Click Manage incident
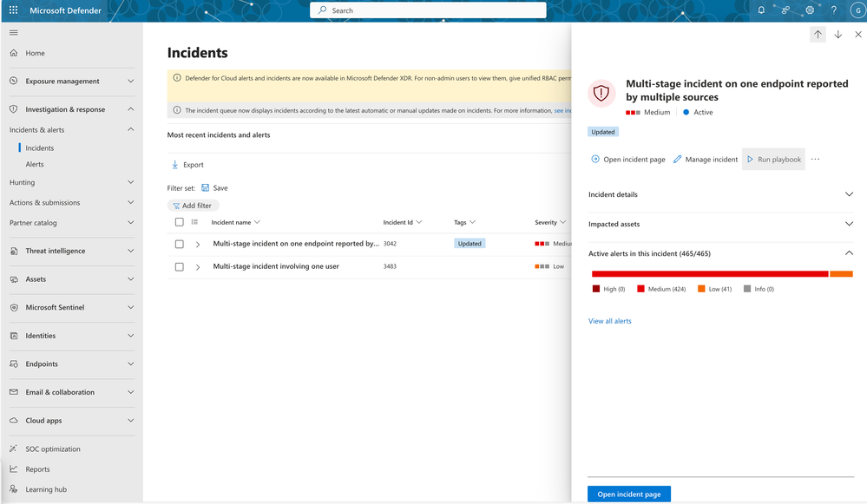The image size is (867, 504). (x=706, y=159)
